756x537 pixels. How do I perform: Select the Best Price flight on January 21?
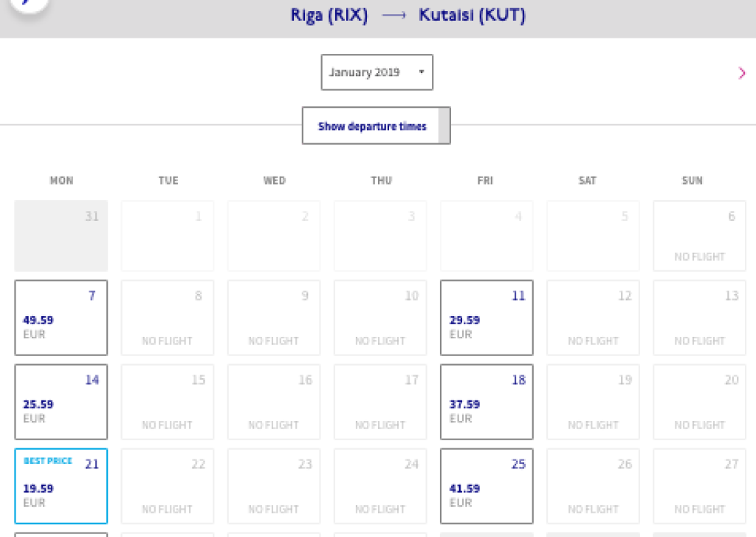[x=61, y=486]
